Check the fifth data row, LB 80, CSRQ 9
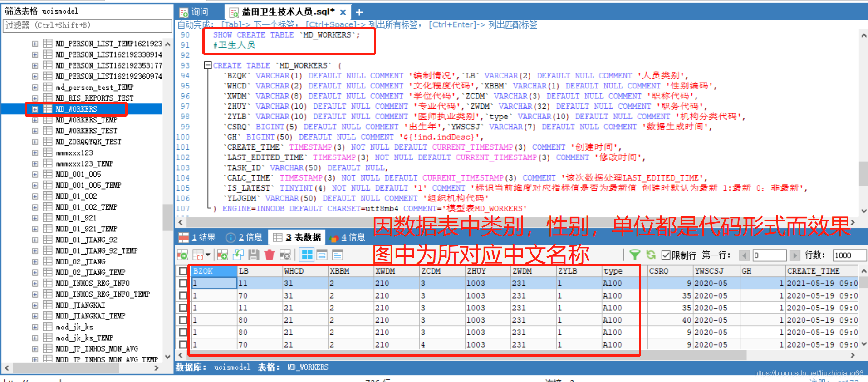This screenshot has width=868, height=382. 183,332
